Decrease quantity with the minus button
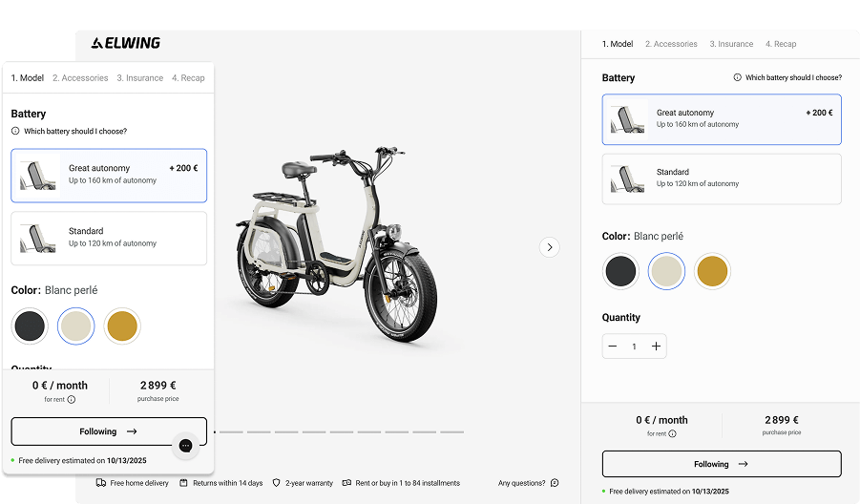The image size is (860, 504). tap(613, 346)
